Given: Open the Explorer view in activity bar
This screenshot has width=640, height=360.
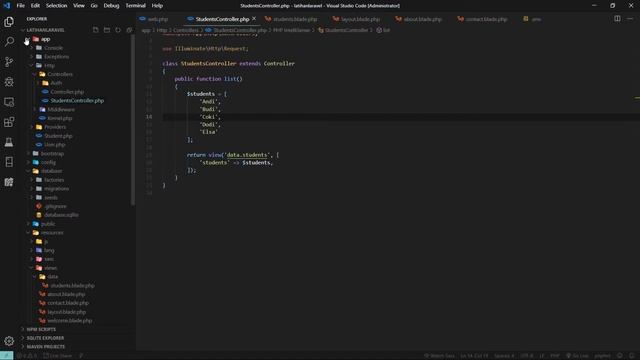Looking at the screenshot, I should 9,22.
